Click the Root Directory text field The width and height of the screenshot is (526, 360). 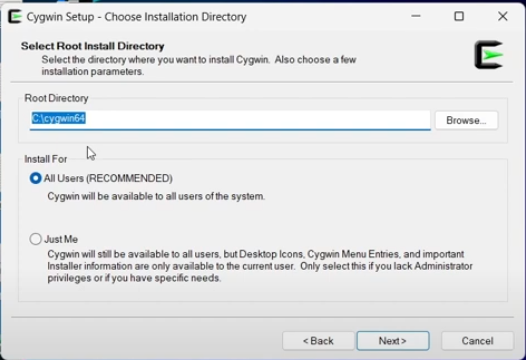pyautogui.click(x=230, y=120)
